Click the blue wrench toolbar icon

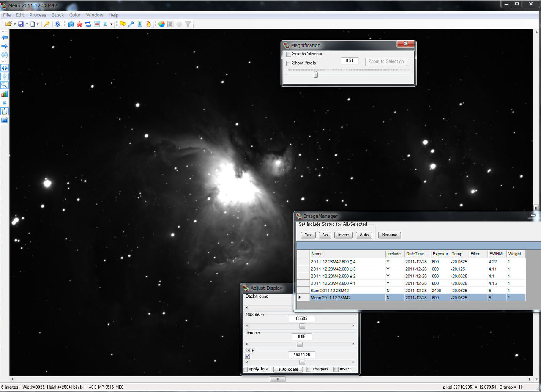point(131,24)
